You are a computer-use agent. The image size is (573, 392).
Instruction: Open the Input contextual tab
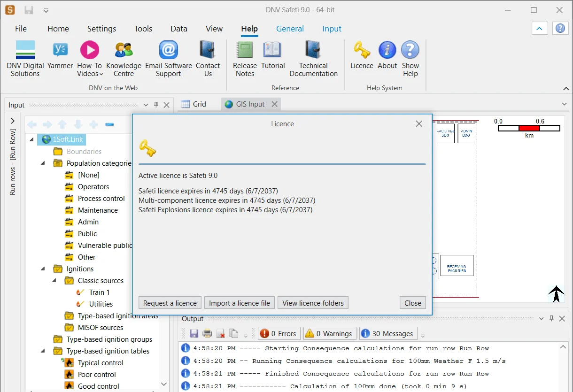tap(332, 29)
